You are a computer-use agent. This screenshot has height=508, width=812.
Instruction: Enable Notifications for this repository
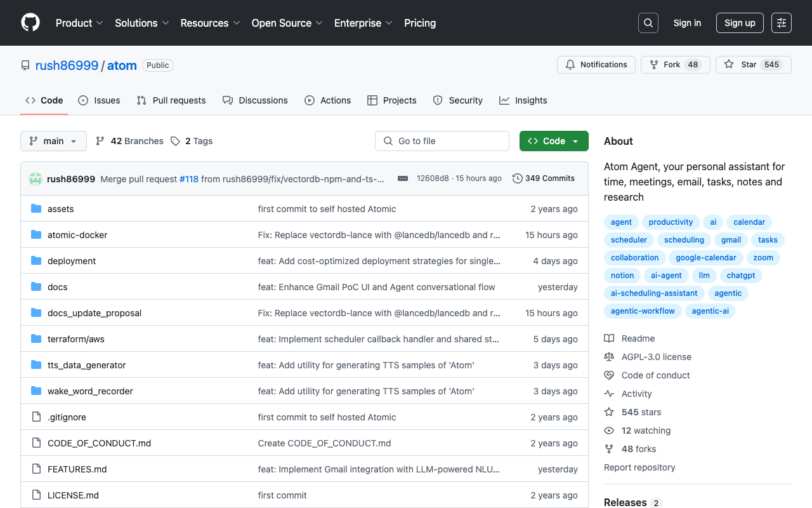[x=596, y=65]
